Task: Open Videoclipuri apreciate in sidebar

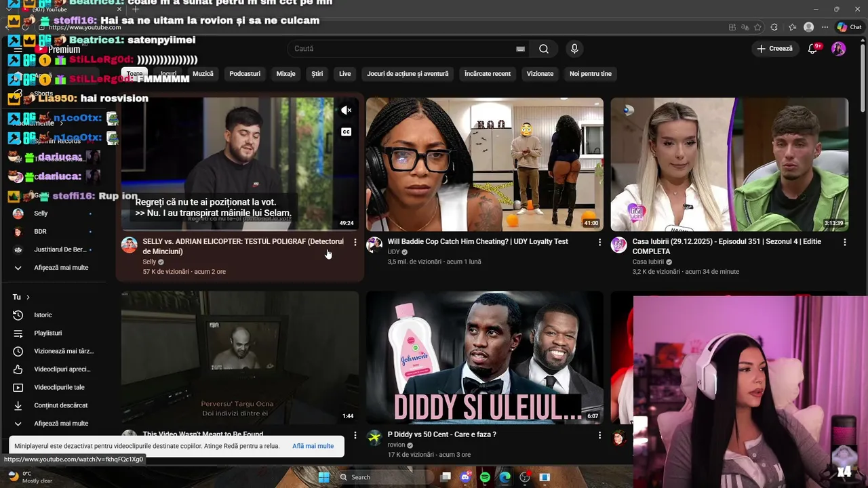Action: [x=52, y=369]
